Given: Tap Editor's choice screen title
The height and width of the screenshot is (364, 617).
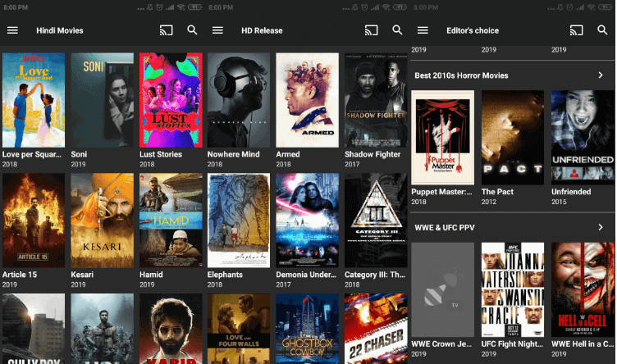Looking at the screenshot, I should click(x=473, y=30).
